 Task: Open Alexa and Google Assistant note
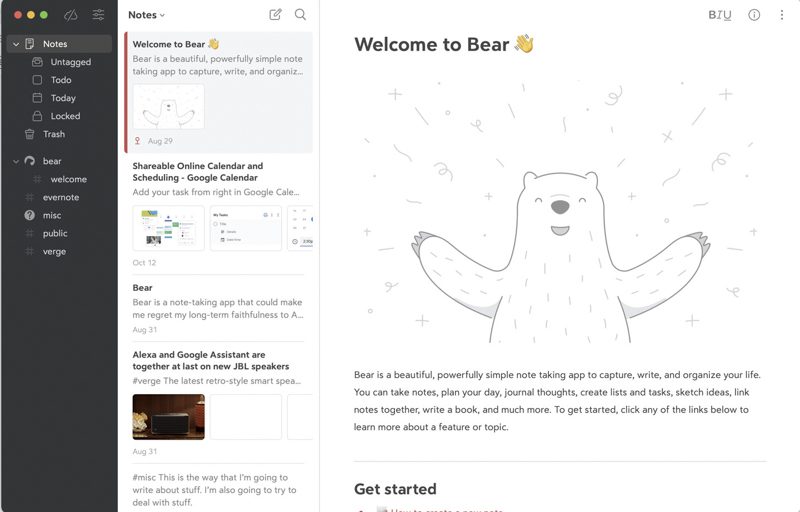[219, 402]
